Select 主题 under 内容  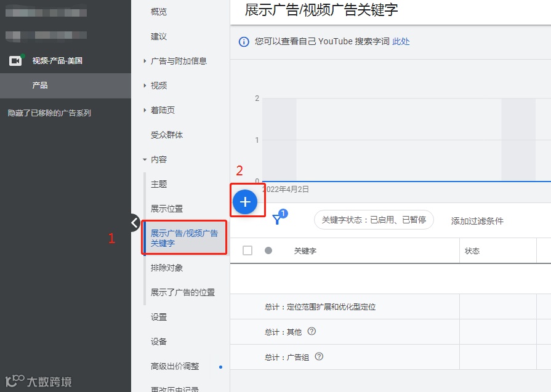coord(159,184)
